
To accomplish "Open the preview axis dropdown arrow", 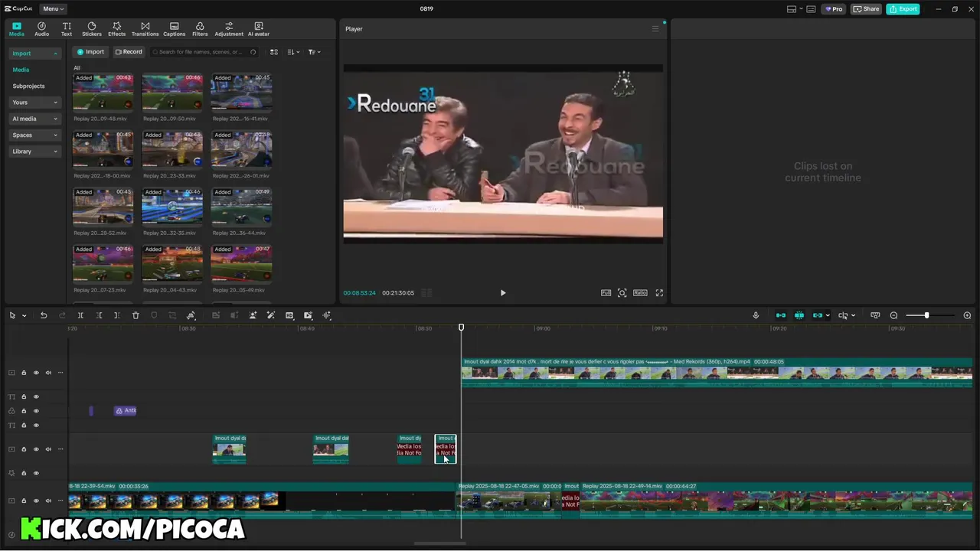I will 853,316.
